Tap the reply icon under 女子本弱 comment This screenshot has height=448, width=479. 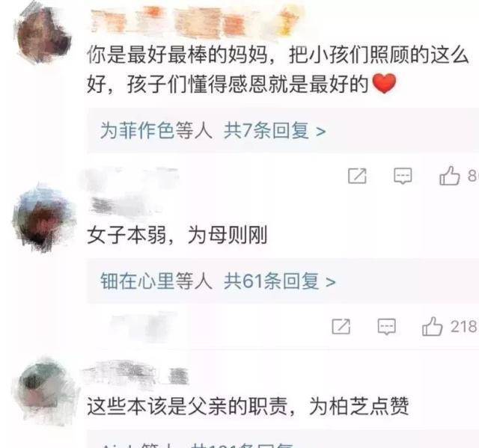(x=386, y=327)
